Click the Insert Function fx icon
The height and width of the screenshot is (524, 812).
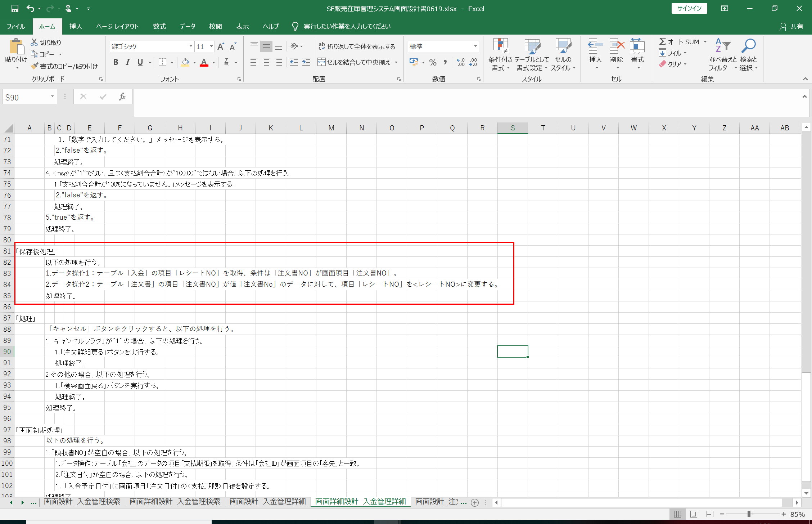(x=122, y=97)
